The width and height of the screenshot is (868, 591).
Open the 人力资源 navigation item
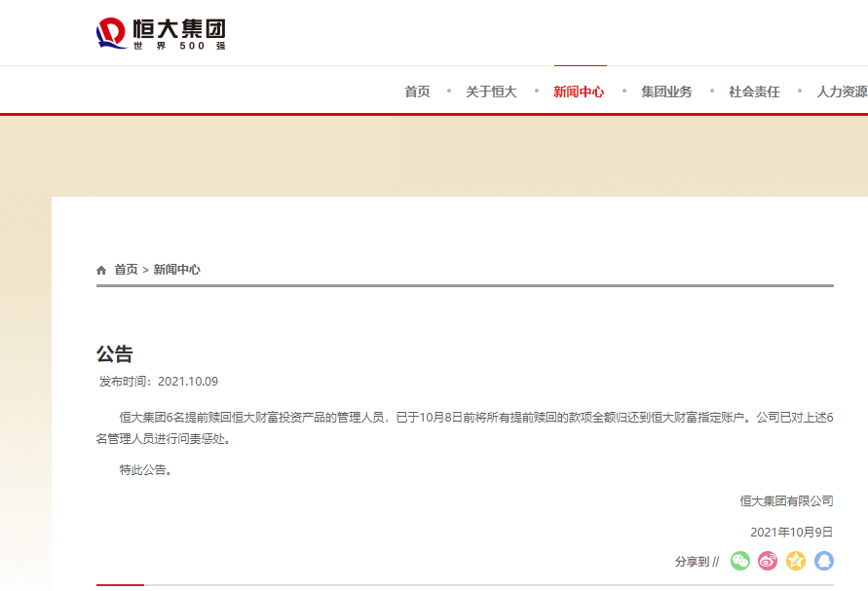[841, 92]
